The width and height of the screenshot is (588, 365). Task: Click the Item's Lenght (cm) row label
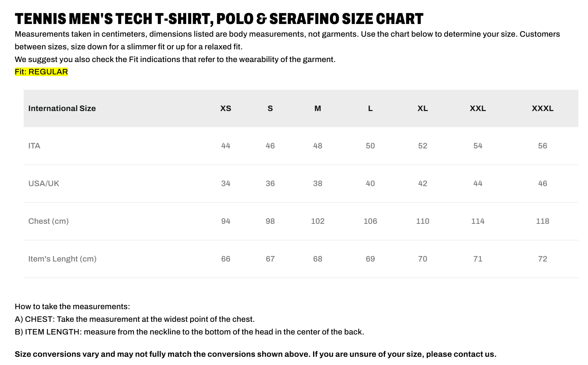pyautogui.click(x=62, y=259)
